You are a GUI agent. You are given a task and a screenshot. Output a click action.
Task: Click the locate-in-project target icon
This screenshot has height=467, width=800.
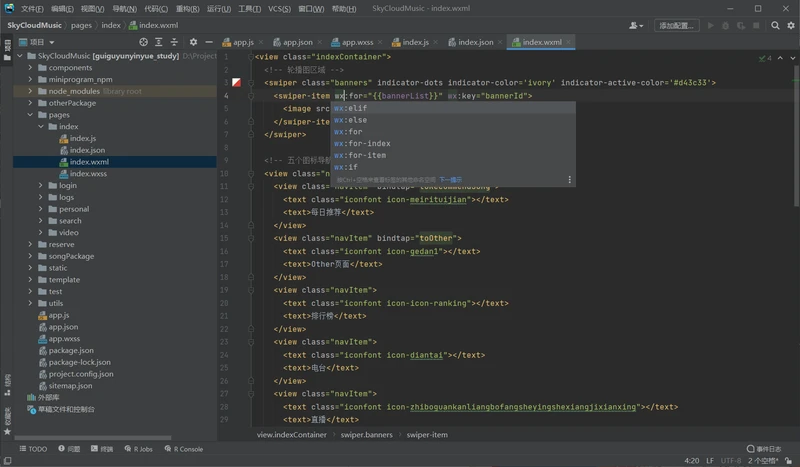pyautogui.click(x=143, y=42)
